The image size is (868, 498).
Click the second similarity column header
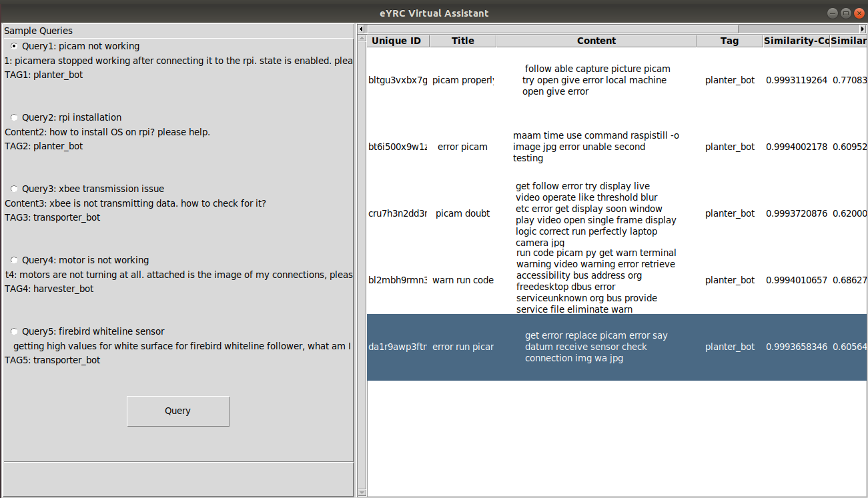[x=849, y=41]
